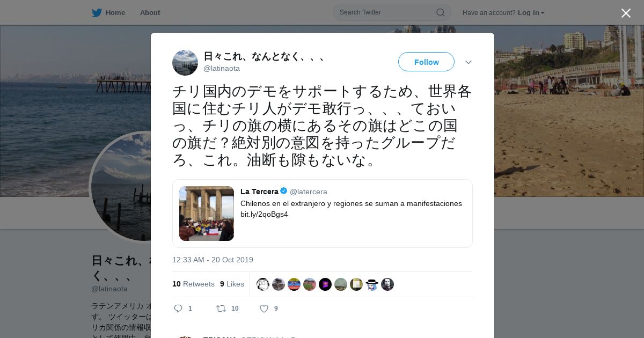
Task: Open the About menu item
Action: click(x=150, y=13)
